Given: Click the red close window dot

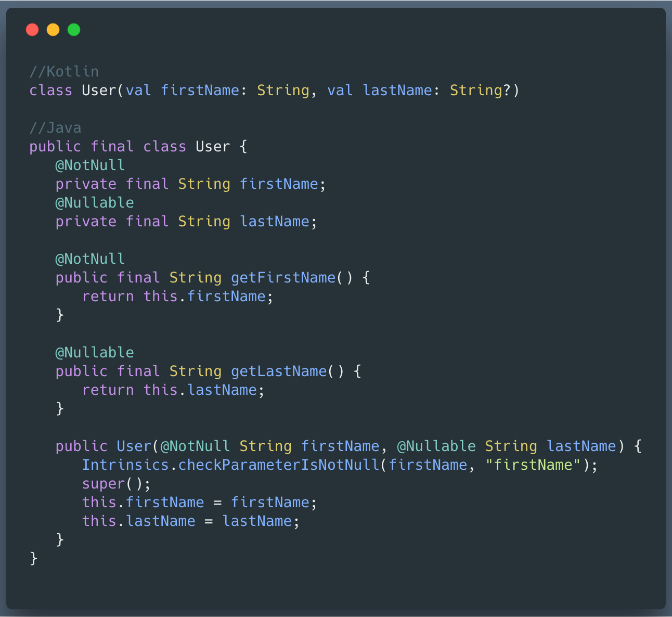Looking at the screenshot, I should pos(32,30).
